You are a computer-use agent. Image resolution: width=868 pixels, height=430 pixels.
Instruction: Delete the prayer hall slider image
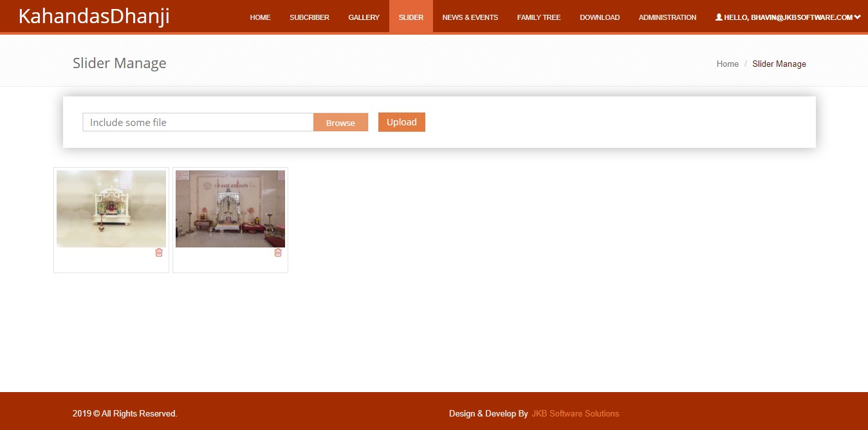(278, 253)
